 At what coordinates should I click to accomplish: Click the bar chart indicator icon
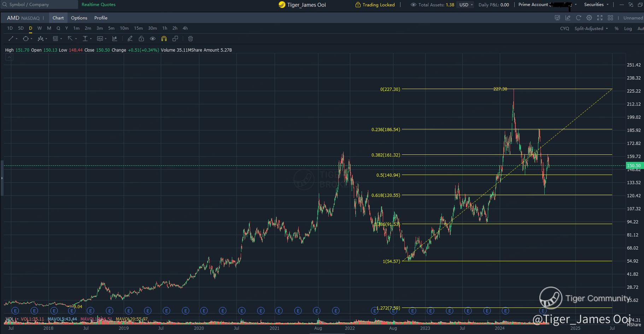[x=115, y=39]
